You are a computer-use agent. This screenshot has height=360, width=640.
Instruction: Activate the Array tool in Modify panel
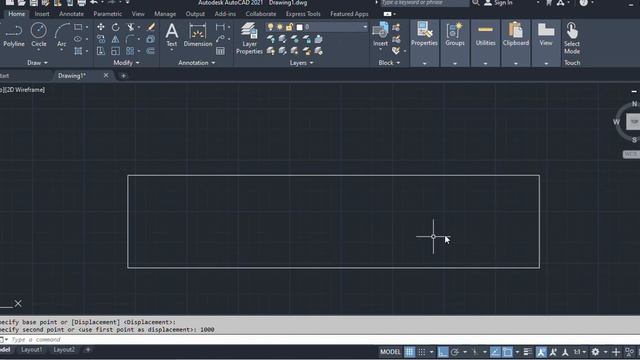tap(130, 51)
